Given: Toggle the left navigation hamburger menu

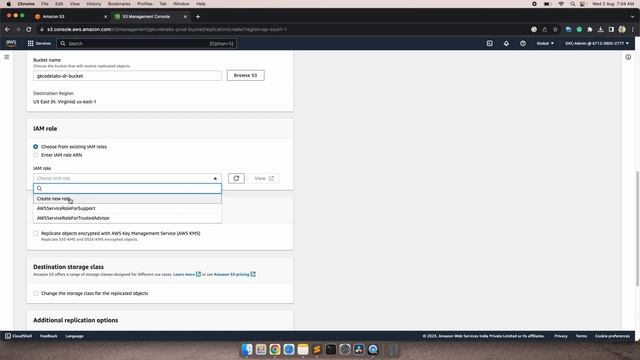Looking at the screenshot, I should pyautogui.click(x=7, y=57).
